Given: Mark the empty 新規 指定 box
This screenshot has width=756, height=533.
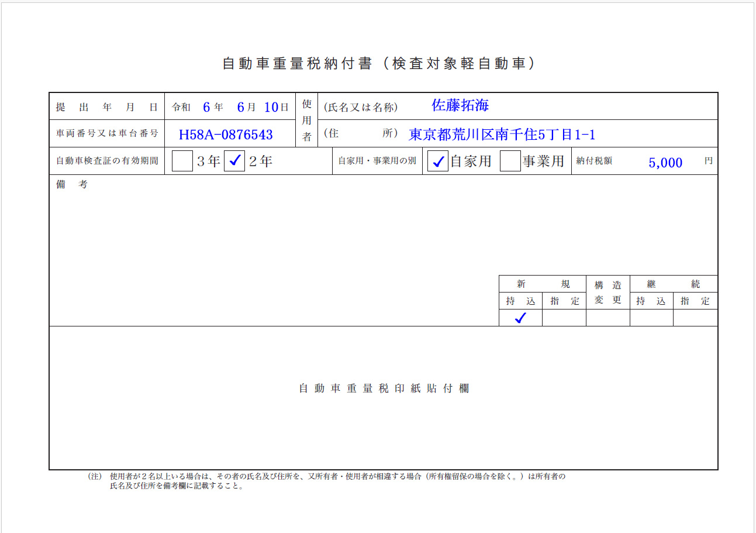Looking at the screenshot, I should click(x=564, y=318).
